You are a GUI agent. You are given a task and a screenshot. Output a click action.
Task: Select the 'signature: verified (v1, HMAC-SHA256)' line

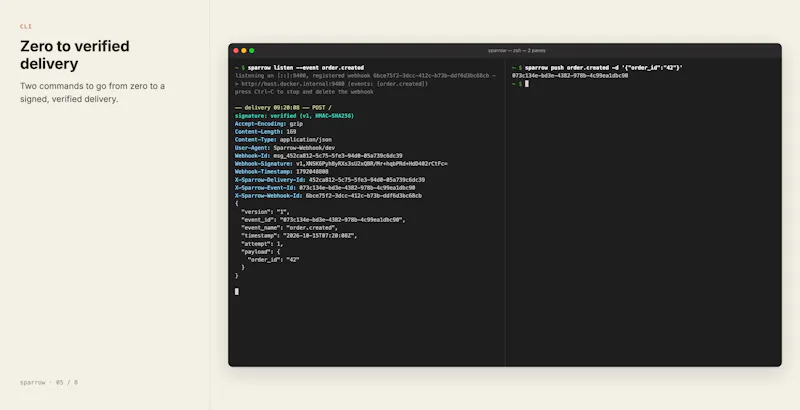click(294, 116)
